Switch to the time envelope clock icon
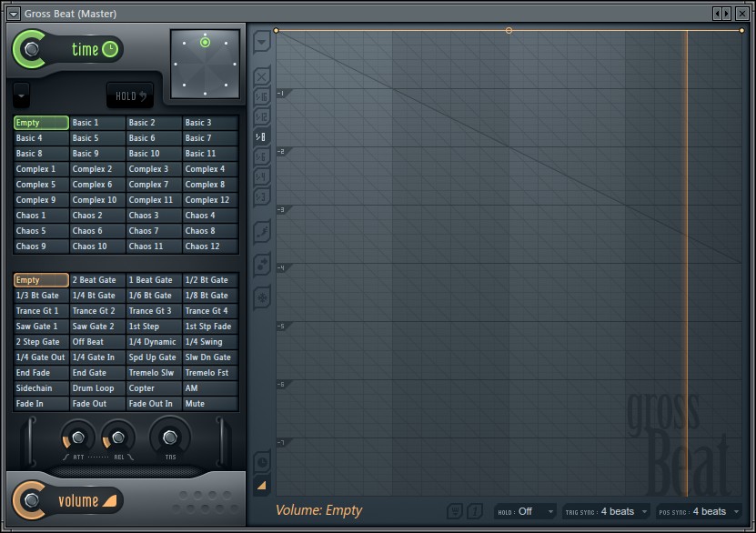The image size is (756, 533). pyautogui.click(x=261, y=463)
